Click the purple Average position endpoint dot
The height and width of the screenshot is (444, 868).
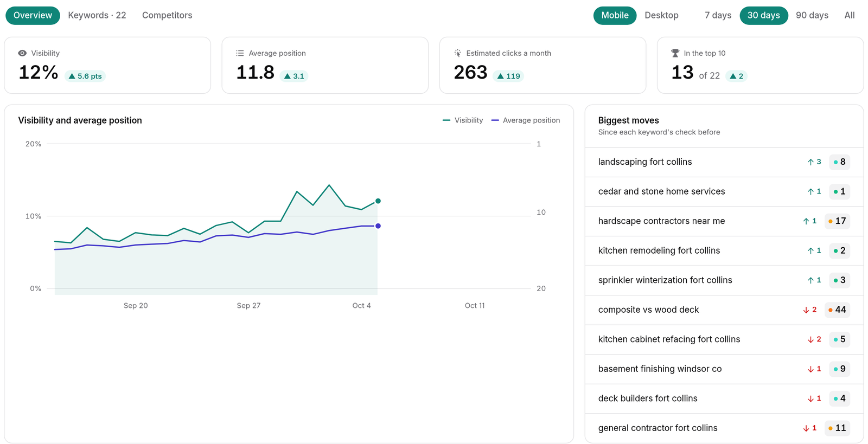(378, 226)
